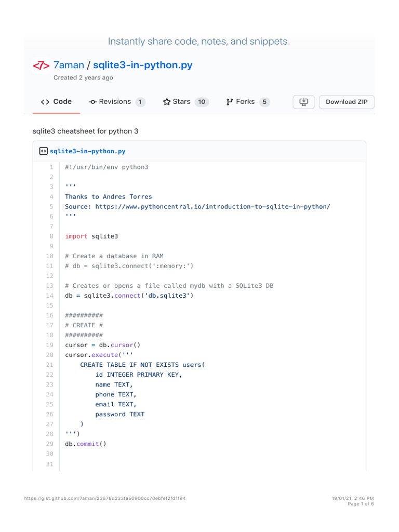Image resolution: width=399 pixels, height=532 pixels.
Task: Switch to the Code tab
Action: pos(56,102)
